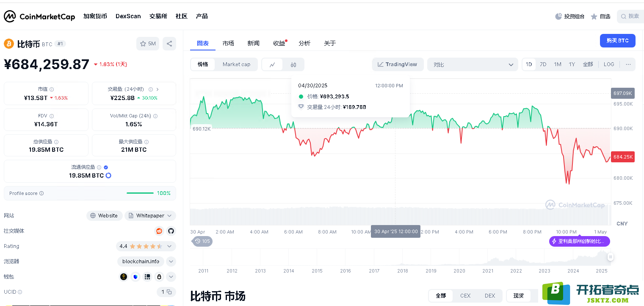
Task: Filter market list by DEX
Action: tap(490, 295)
